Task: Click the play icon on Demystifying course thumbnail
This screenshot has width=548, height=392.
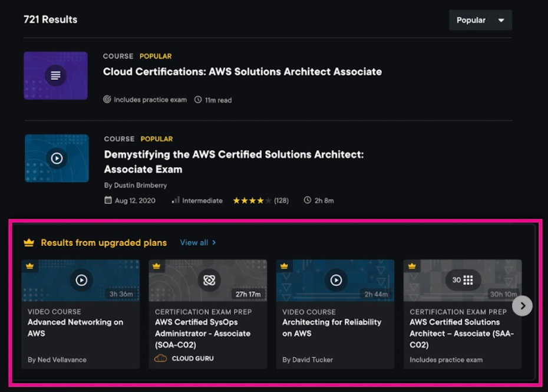Action: pyautogui.click(x=57, y=159)
